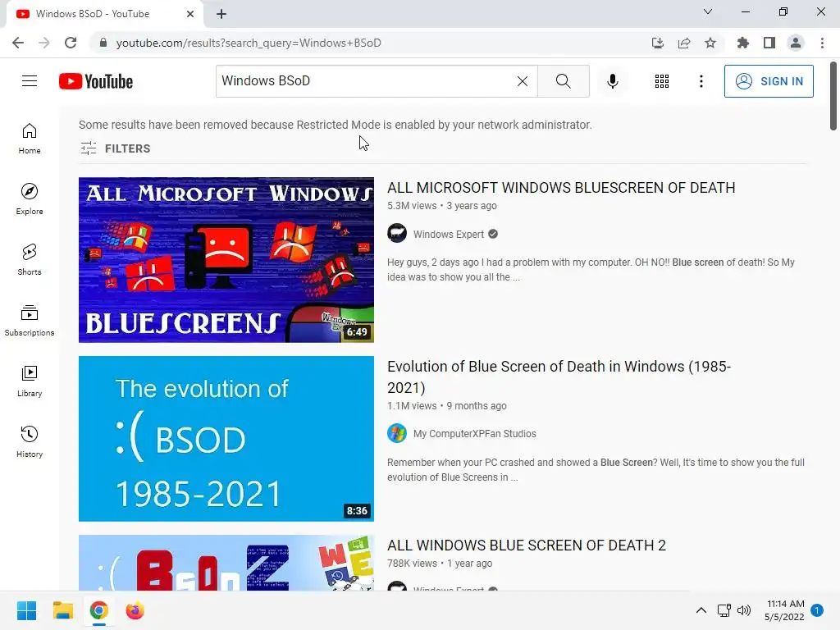
Task: Click the page vertical scrollbar
Action: (833, 97)
